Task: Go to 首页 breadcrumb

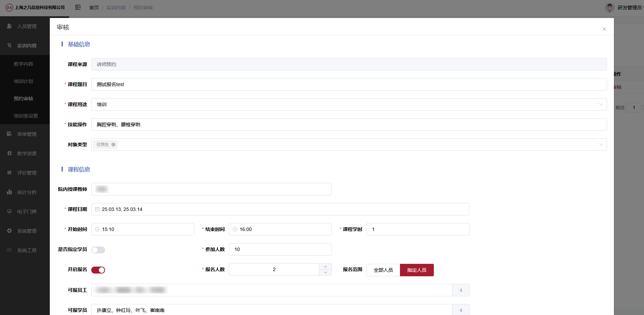Action: [94, 8]
